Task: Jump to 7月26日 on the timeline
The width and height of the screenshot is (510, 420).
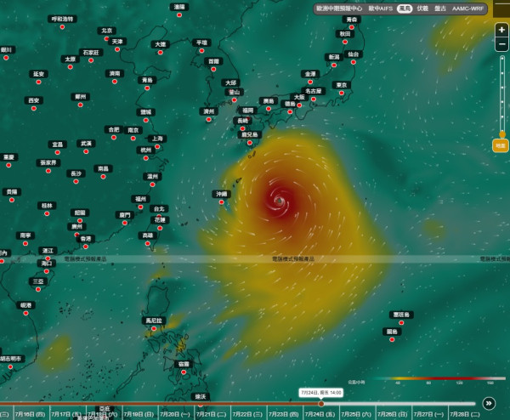Action: click(x=392, y=414)
